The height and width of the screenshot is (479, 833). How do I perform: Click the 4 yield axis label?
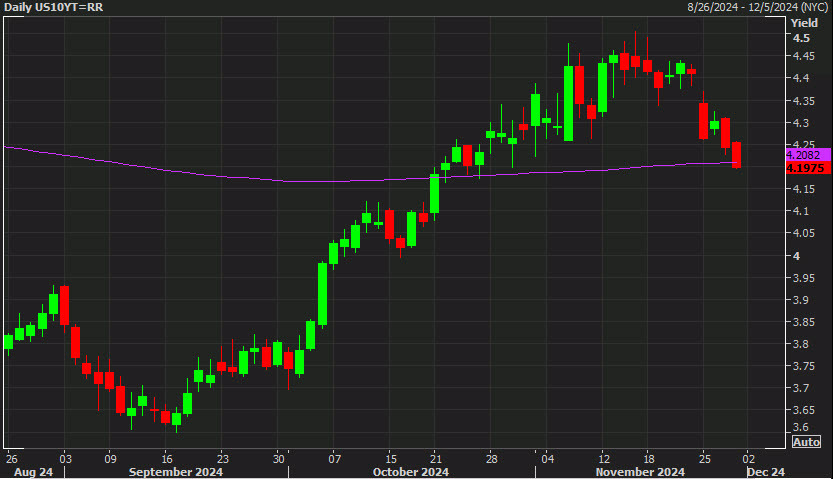[796, 256]
